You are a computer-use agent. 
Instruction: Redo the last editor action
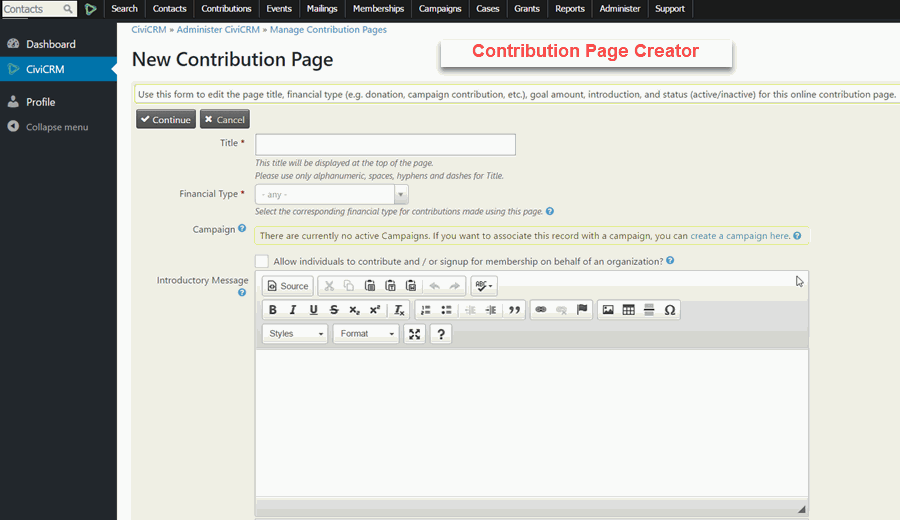[455, 286]
